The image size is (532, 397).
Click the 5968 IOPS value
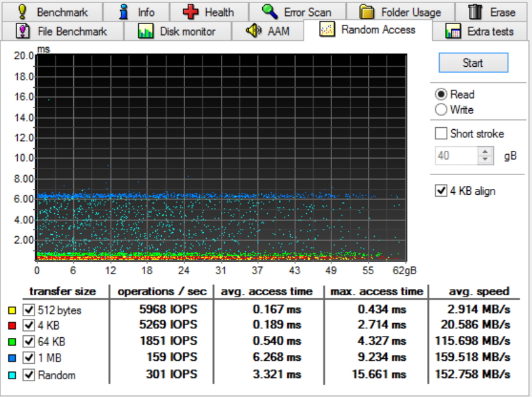click(x=168, y=309)
